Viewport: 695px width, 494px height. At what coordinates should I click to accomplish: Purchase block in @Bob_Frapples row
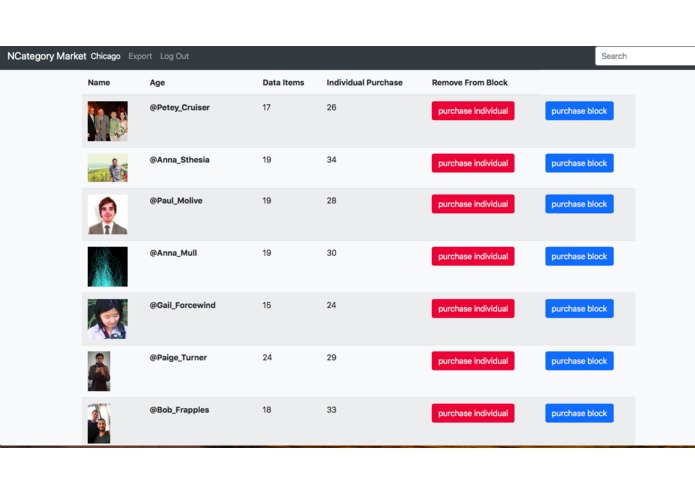pyautogui.click(x=579, y=413)
